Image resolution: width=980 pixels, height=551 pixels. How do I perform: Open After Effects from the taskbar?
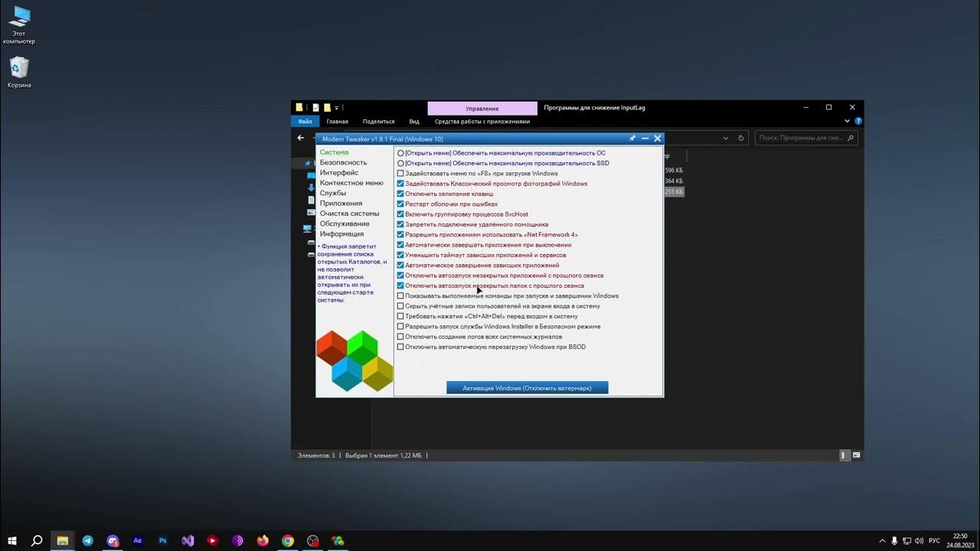(x=138, y=540)
